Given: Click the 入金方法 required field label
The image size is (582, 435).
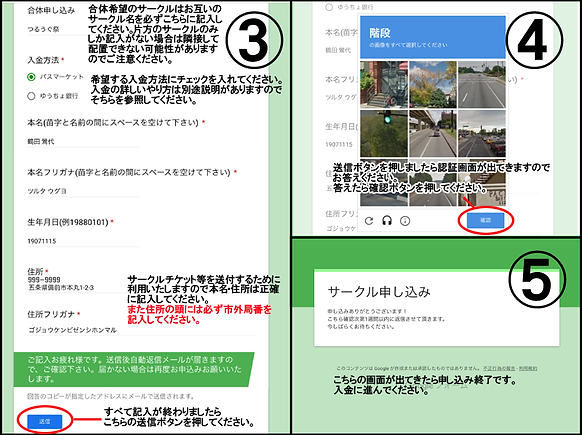Looking at the screenshot, I should coord(45,60).
